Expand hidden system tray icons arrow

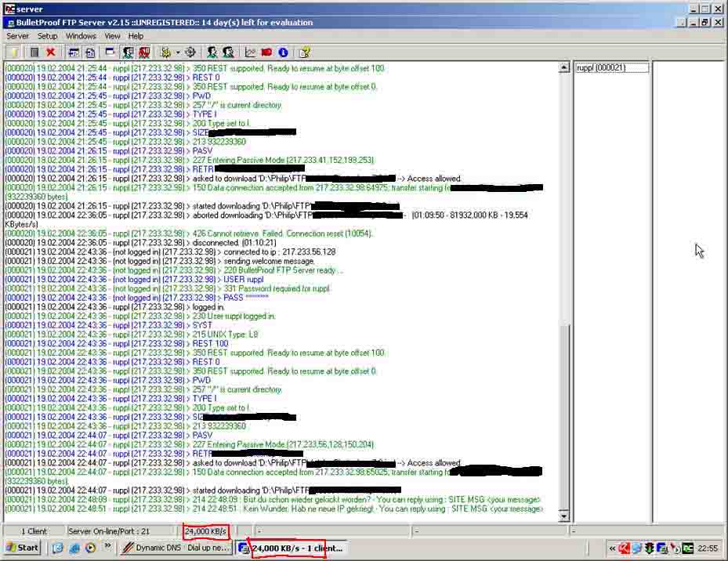(x=612, y=548)
